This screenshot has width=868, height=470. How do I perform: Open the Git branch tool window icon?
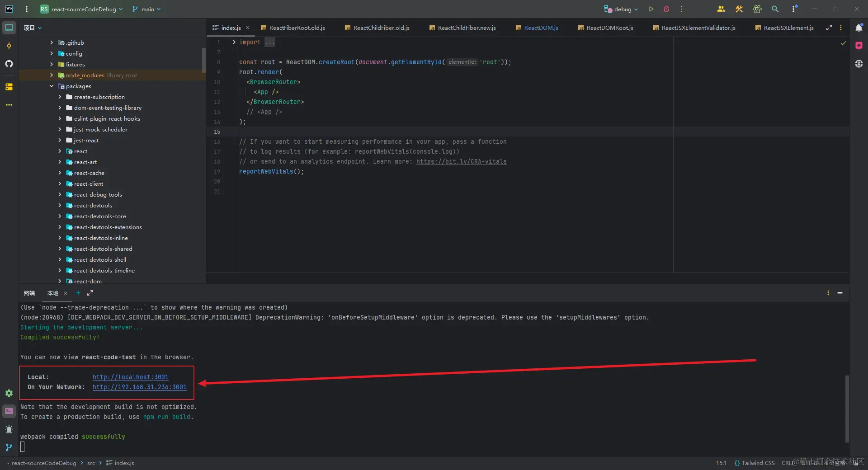9,447
